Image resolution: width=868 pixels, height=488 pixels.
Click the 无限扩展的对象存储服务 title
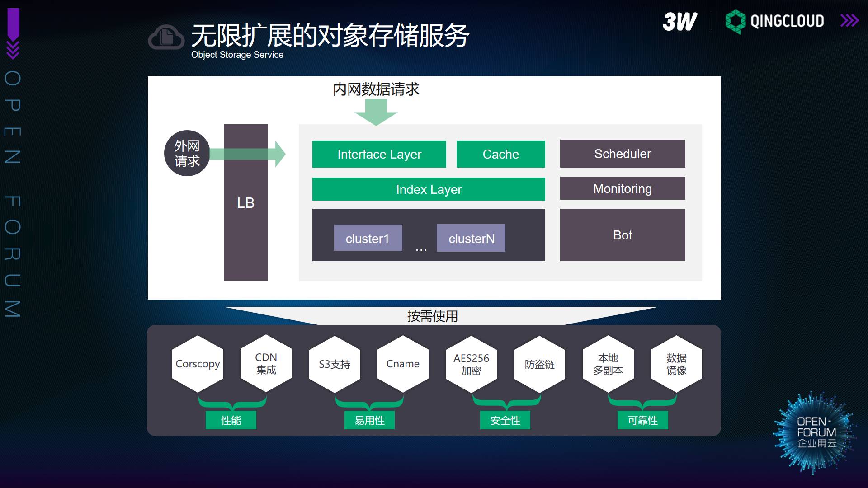pyautogui.click(x=330, y=35)
